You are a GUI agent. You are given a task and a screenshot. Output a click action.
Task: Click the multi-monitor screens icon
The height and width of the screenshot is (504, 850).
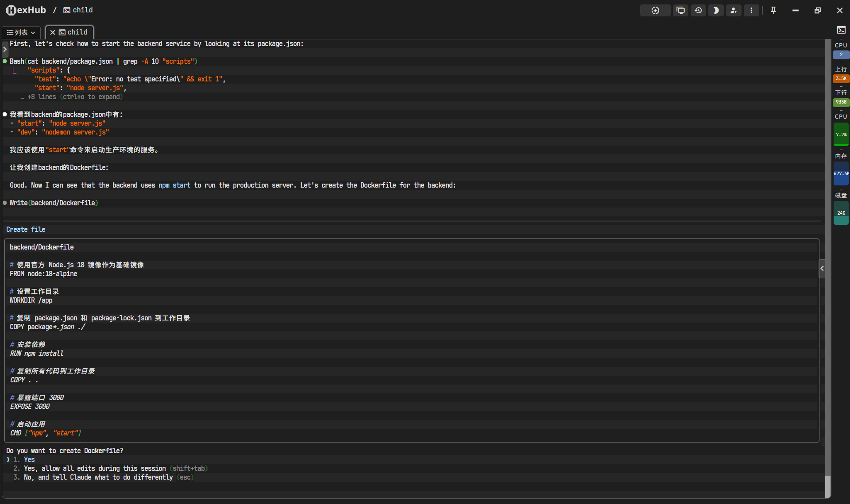[680, 10]
